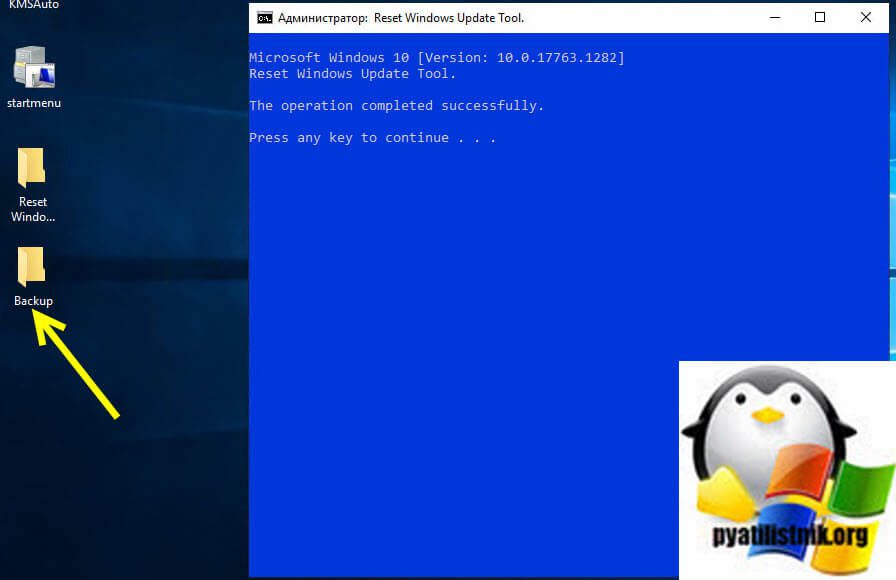Minimize the Reset Windows Update Tool window
Image resolution: width=896 pixels, height=580 pixels.
coord(775,18)
